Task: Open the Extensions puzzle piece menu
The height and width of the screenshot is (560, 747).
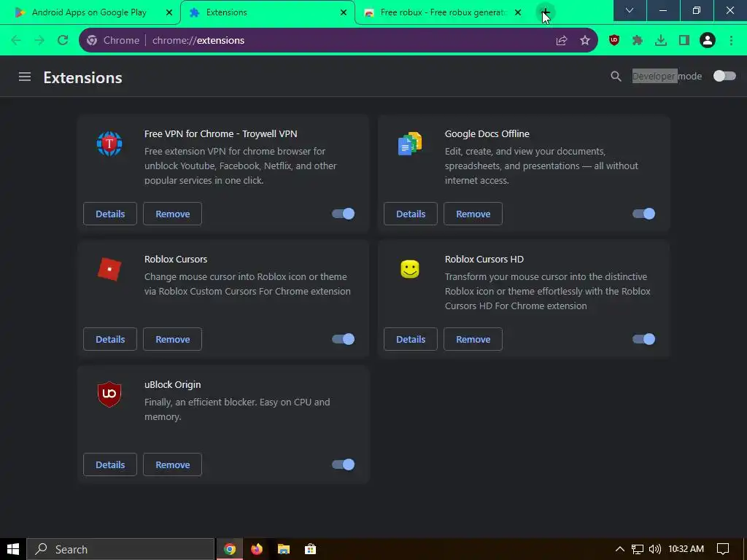Action: click(638, 41)
